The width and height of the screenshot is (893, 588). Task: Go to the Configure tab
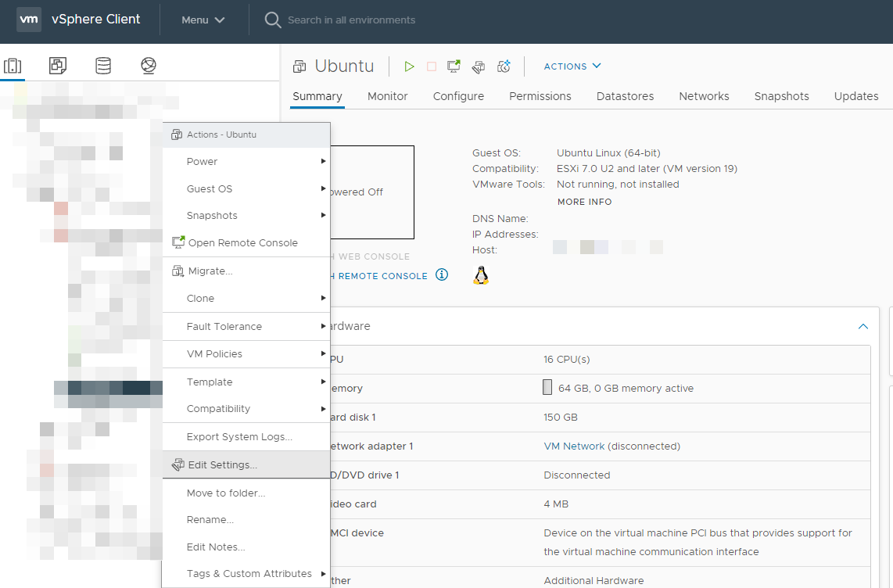[x=458, y=96]
